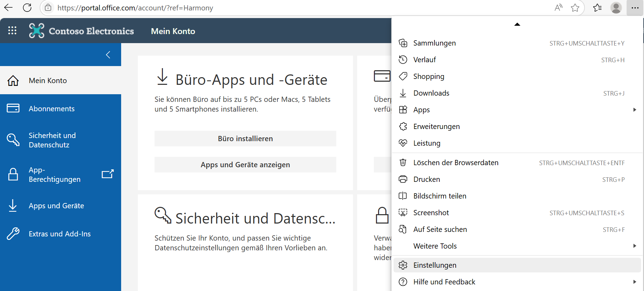Open the Favorites list icon

[597, 8]
